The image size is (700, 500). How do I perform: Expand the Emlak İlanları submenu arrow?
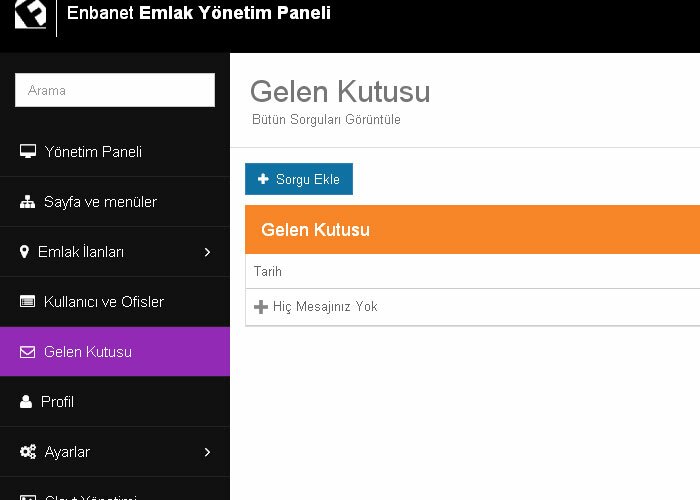pyautogui.click(x=207, y=252)
